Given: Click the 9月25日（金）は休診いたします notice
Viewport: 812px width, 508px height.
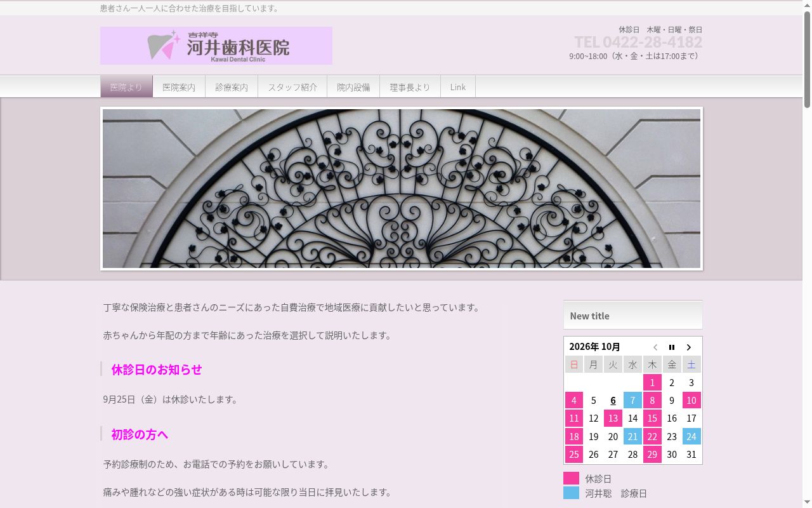Looking at the screenshot, I should (x=171, y=399).
